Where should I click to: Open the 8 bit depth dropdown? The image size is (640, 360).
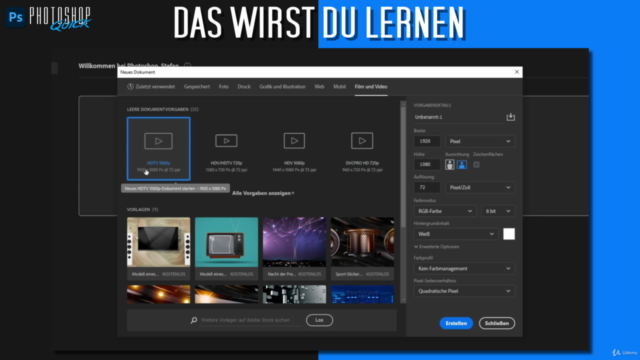point(498,211)
